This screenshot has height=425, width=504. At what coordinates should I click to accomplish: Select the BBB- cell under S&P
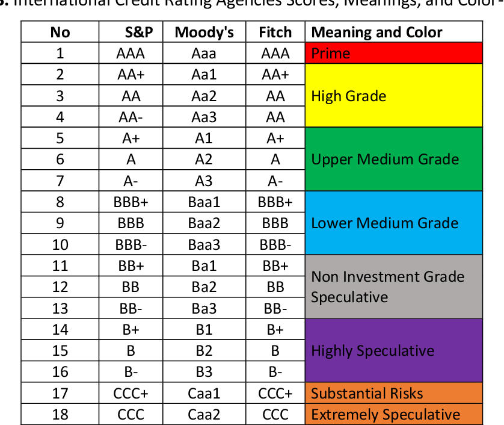[131, 245]
